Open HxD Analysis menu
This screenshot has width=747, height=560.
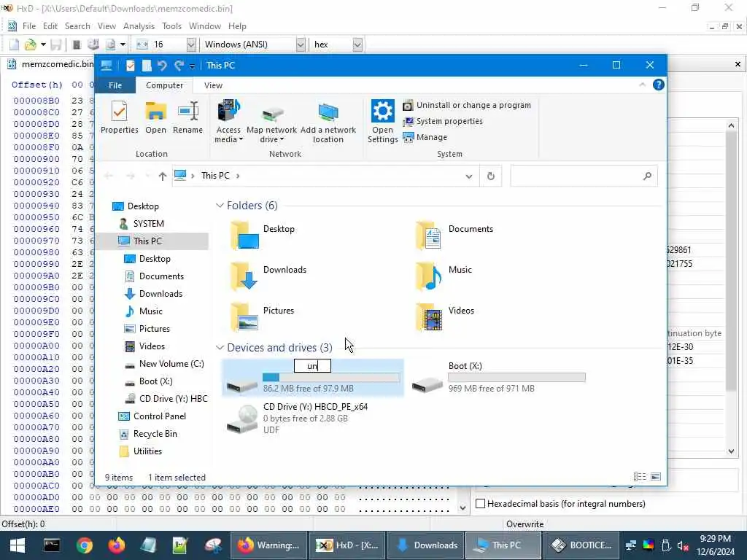tap(139, 26)
